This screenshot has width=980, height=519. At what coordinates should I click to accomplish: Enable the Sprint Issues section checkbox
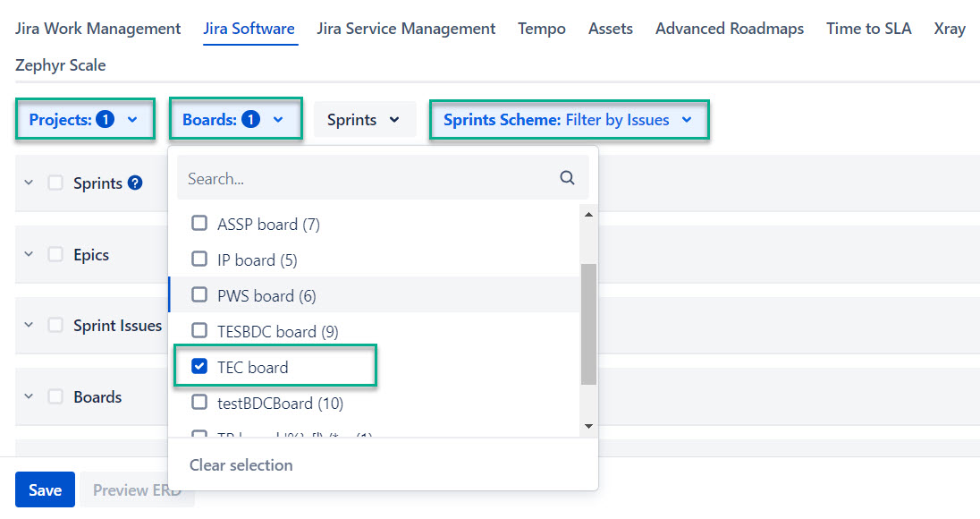55,326
